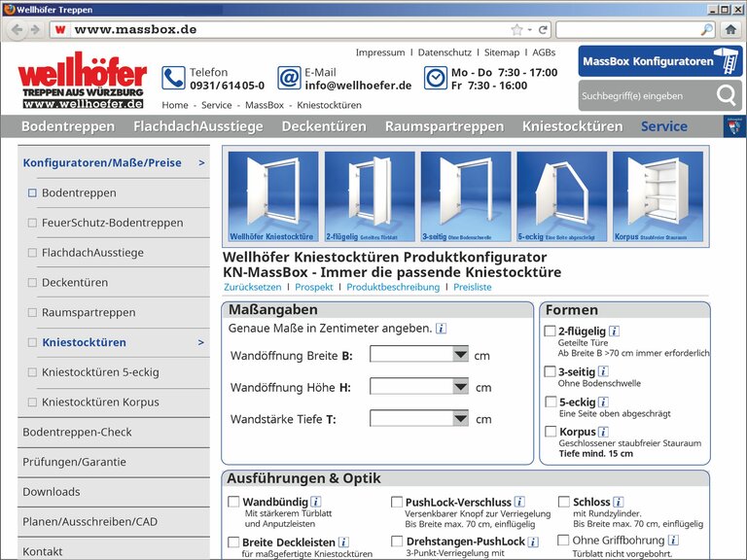Open the Service navigation menu
This screenshot has height=560, width=747.
coord(664,126)
